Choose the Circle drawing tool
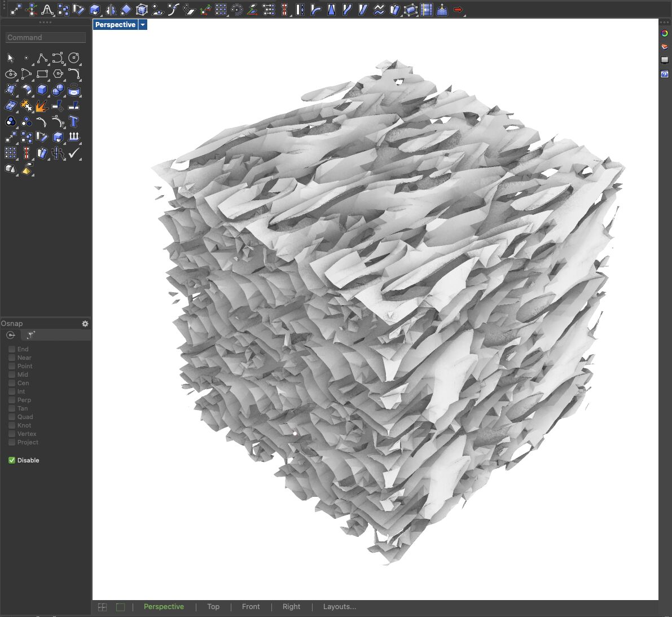Viewport: 672px width, 617px height. coord(73,58)
